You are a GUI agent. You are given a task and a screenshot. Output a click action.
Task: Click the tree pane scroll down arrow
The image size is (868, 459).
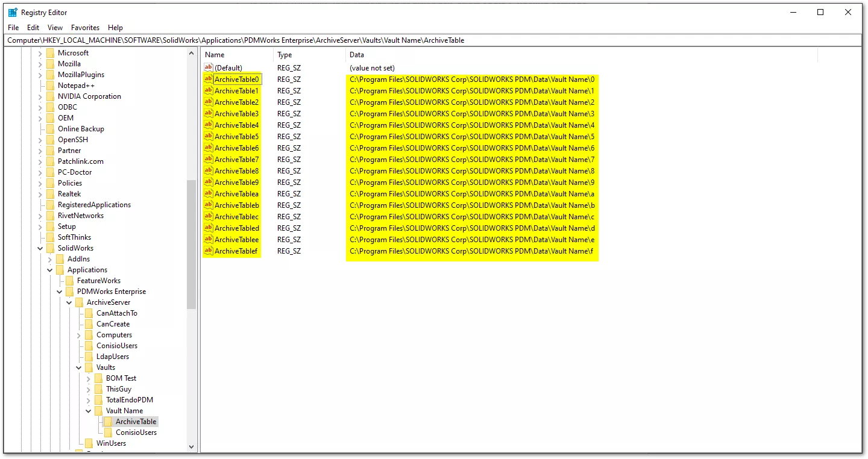(192, 447)
